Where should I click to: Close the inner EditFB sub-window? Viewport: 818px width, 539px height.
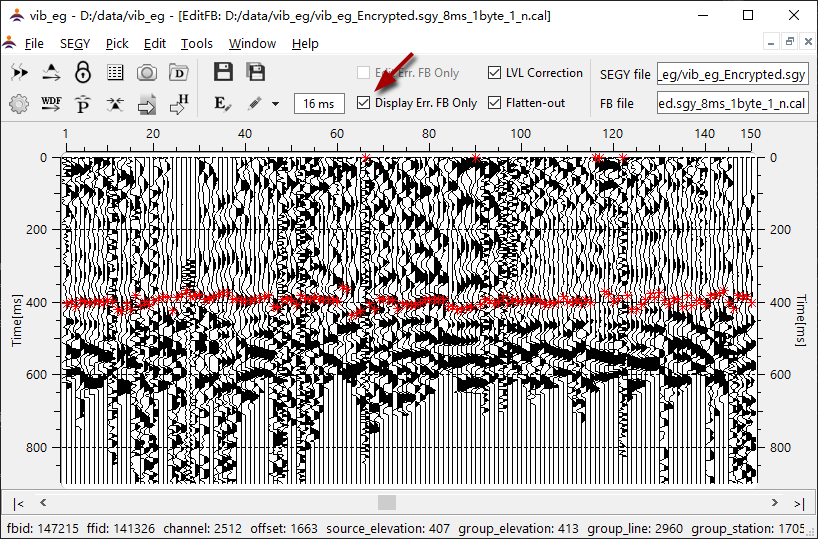(808, 42)
